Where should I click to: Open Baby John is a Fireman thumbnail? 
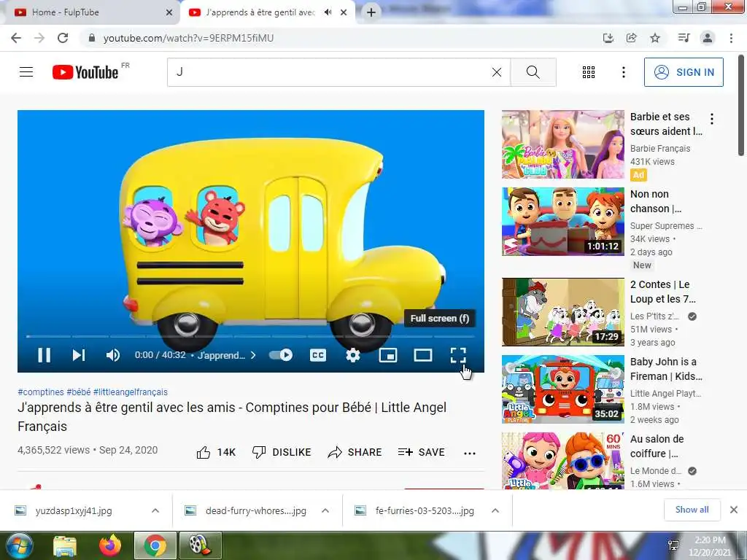click(x=562, y=389)
